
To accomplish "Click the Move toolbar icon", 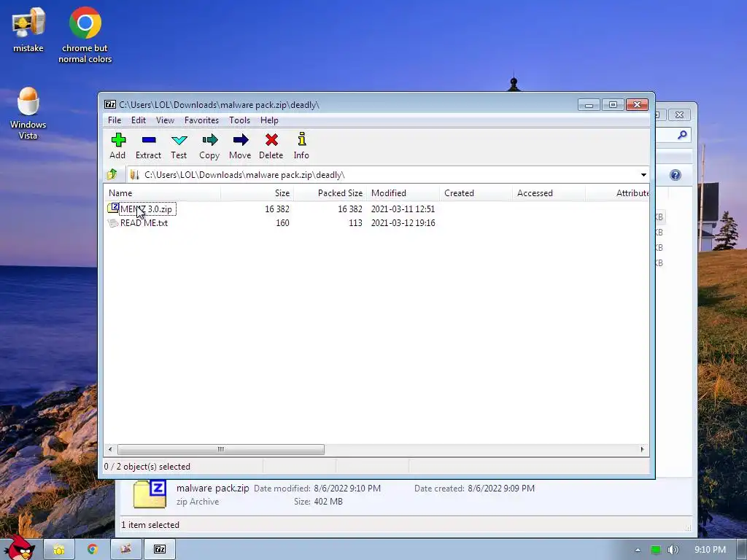I will pyautogui.click(x=241, y=139).
